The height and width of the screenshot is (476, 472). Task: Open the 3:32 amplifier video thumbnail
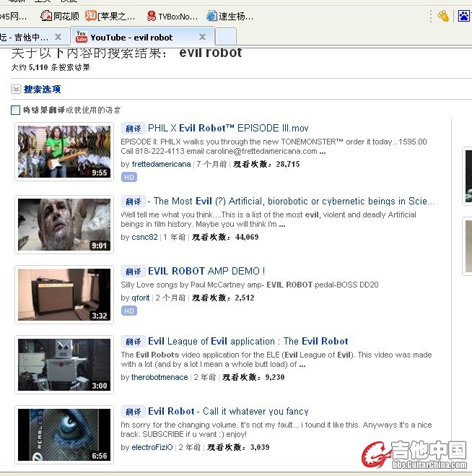click(x=64, y=295)
